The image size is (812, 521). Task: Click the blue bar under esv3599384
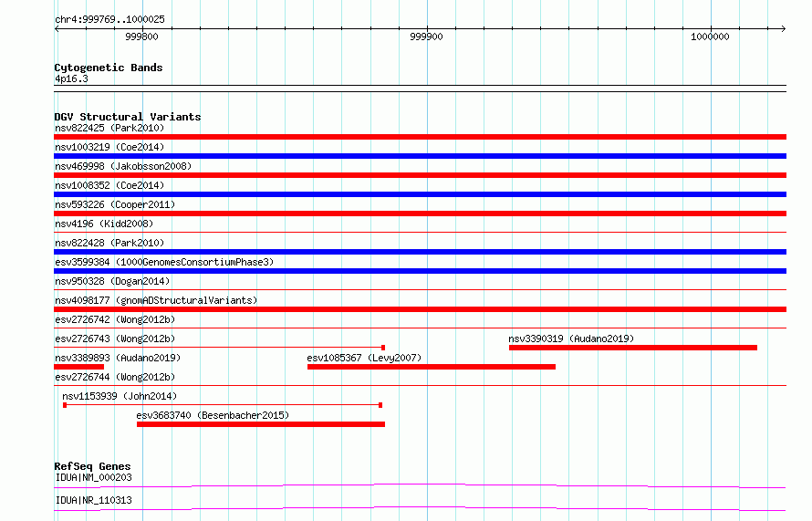(420, 271)
